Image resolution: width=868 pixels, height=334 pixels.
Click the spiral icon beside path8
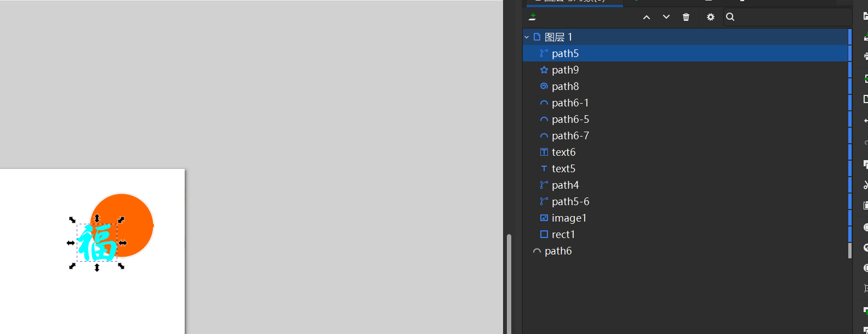544,87
